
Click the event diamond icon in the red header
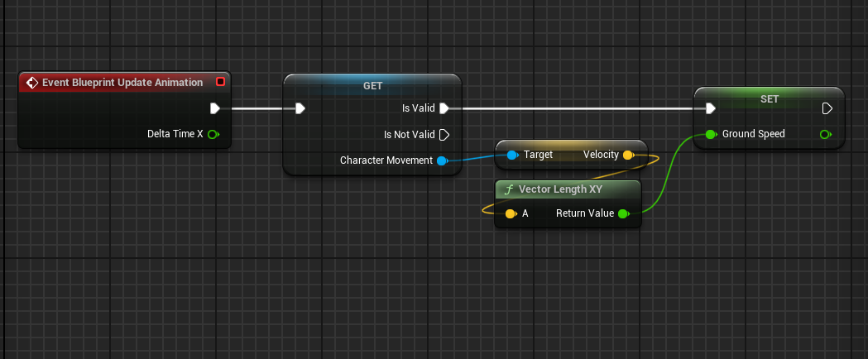(x=32, y=83)
